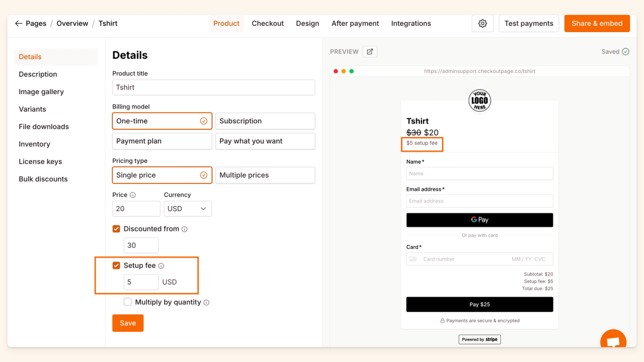The height and width of the screenshot is (362, 644).
Task: Select the One-time billing model
Action: pyautogui.click(x=162, y=121)
